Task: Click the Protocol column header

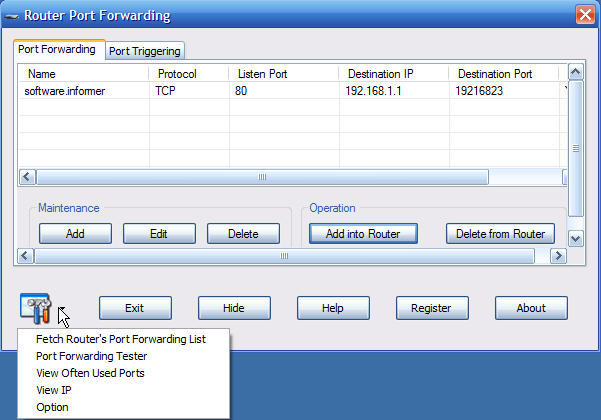Action: pos(189,74)
